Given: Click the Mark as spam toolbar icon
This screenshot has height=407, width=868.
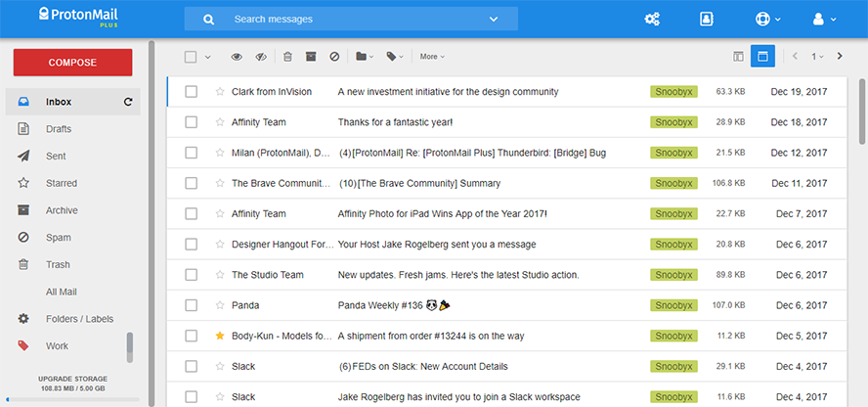Looking at the screenshot, I should coord(333,57).
